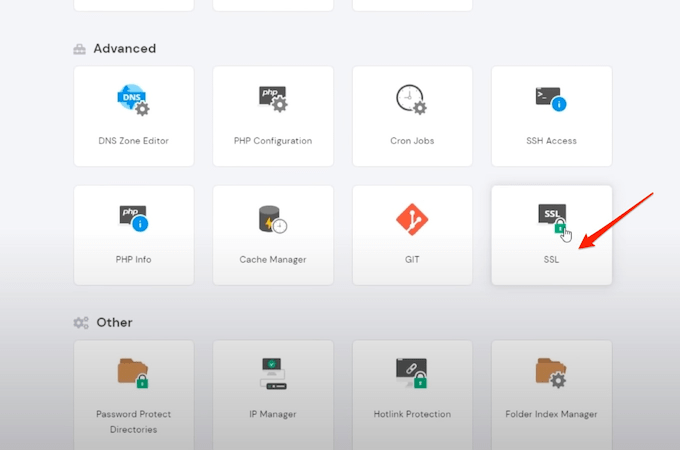Screen dimensions: 680x450
Task: Click the Other section heading
Action: coord(114,323)
